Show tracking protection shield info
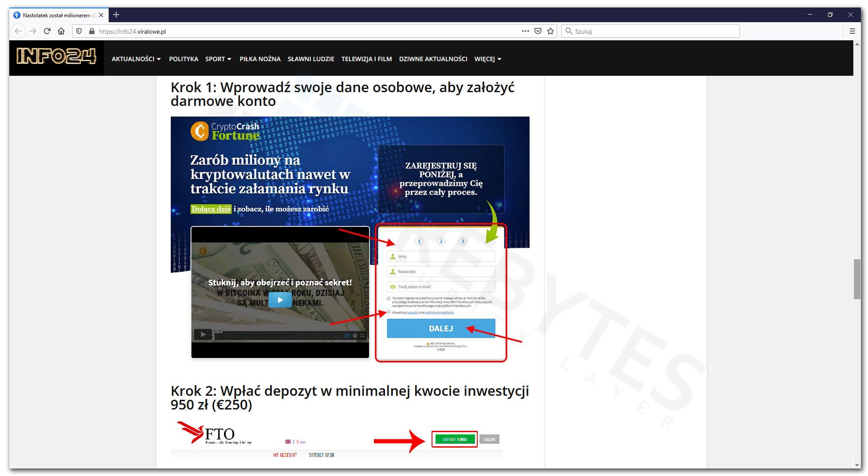 coord(79,31)
